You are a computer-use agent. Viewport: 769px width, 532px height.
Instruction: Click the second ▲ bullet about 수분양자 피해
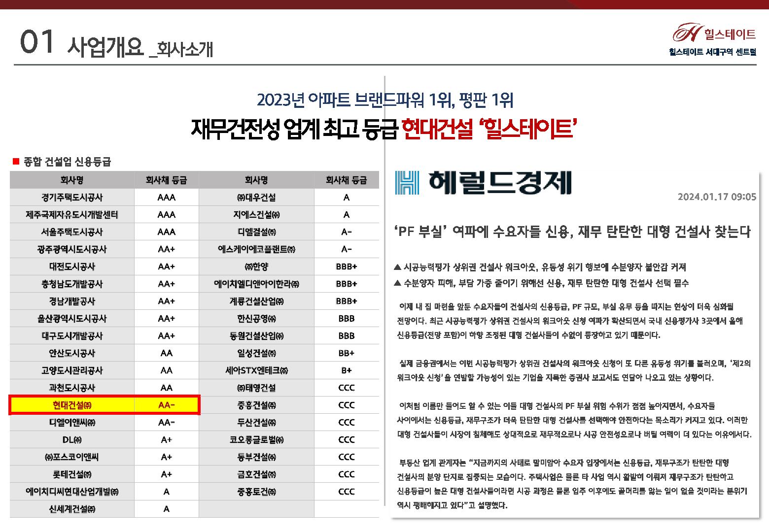point(542,283)
